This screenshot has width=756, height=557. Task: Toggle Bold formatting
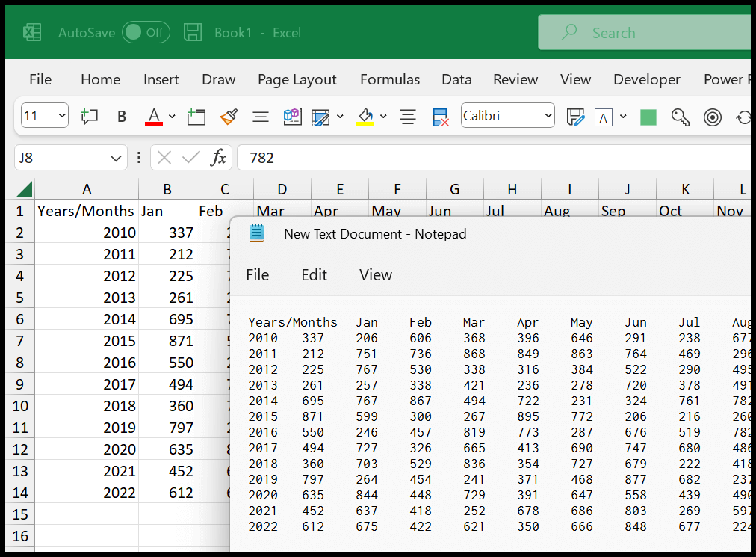122,117
